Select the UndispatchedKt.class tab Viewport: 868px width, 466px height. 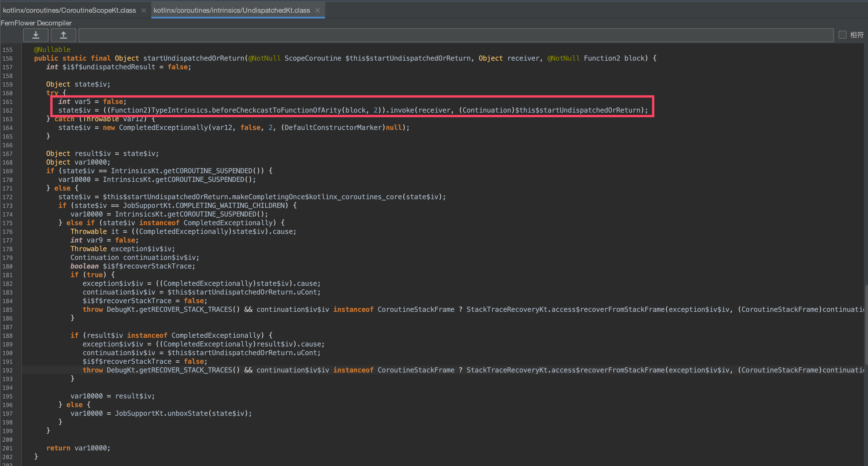[232, 10]
